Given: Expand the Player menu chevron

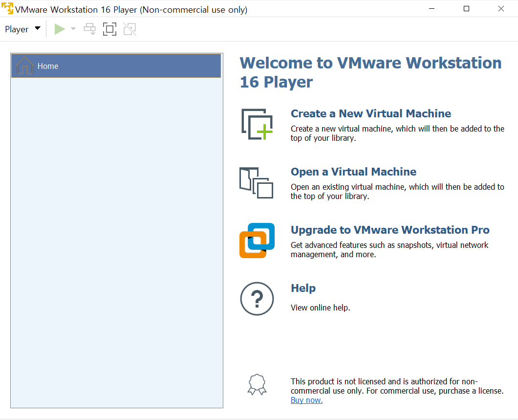Looking at the screenshot, I should (37, 29).
